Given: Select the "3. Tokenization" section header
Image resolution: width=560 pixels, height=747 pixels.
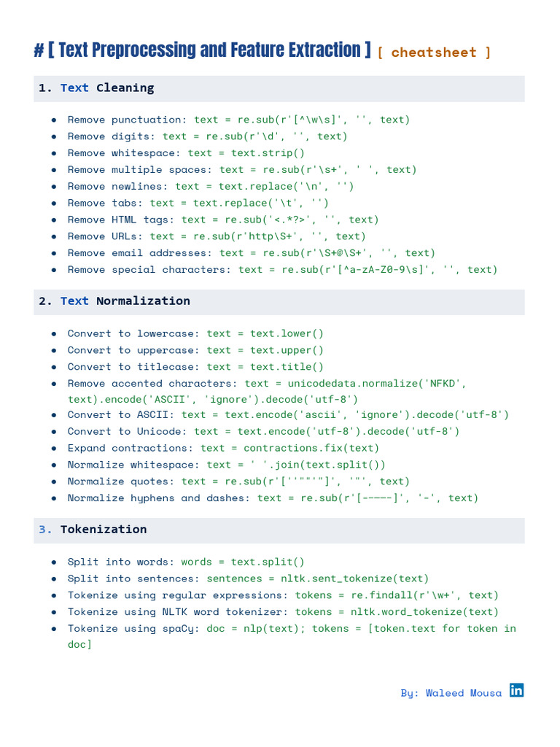Looking at the screenshot, I should tap(93, 530).
